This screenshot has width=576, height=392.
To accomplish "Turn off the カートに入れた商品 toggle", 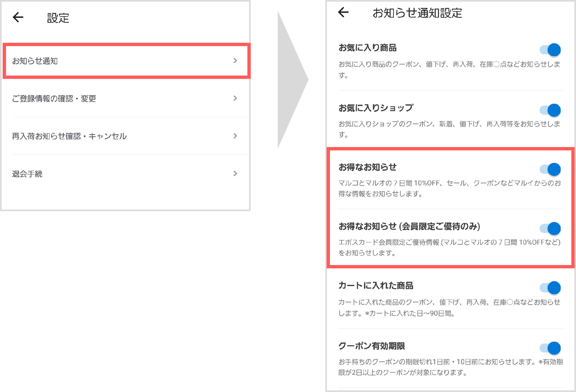I will point(553,287).
